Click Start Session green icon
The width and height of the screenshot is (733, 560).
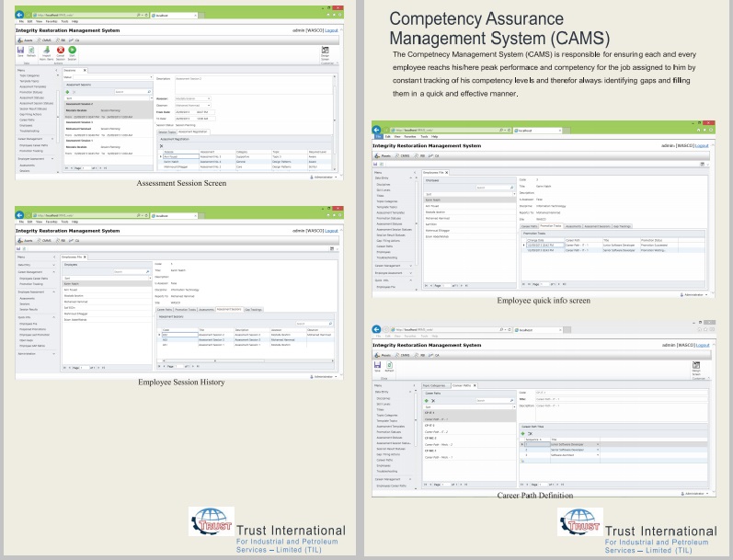pos(74,51)
